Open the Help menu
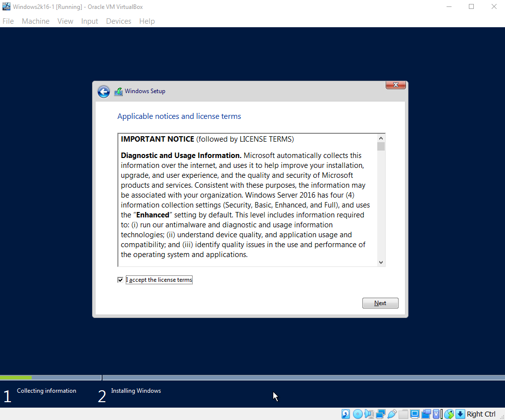The width and height of the screenshot is (505, 420). (x=147, y=21)
